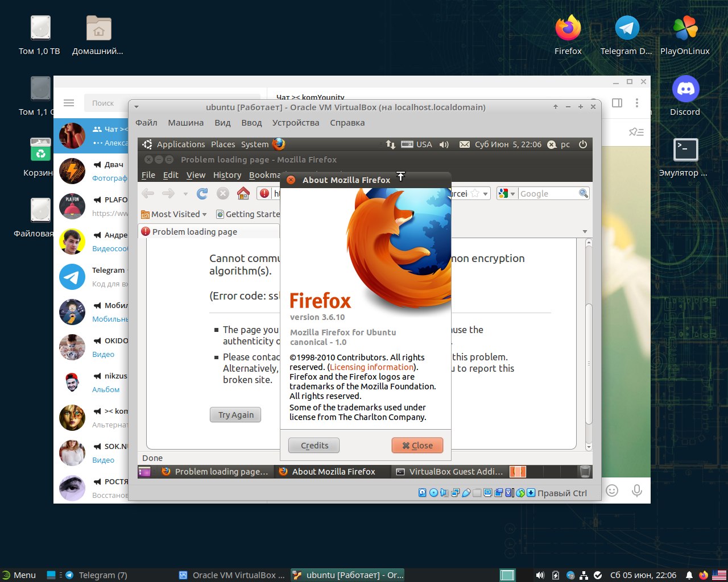728x582 pixels.
Task: Open the network indicator in Ubuntu panel
Action: click(x=390, y=144)
